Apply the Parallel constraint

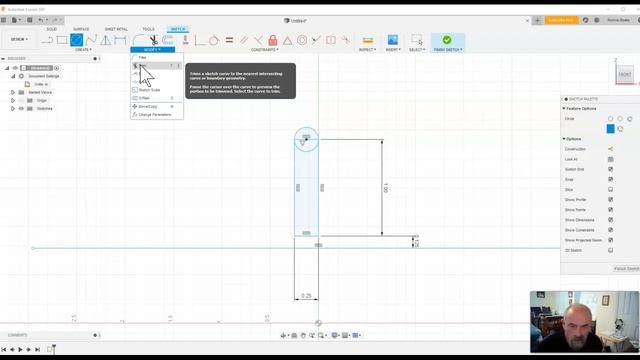(x=244, y=40)
